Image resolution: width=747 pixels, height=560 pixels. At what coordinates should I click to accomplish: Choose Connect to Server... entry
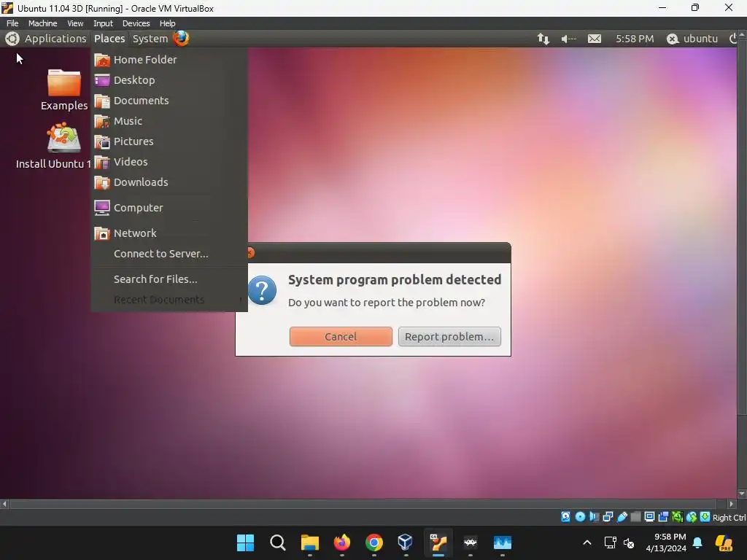(169, 254)
